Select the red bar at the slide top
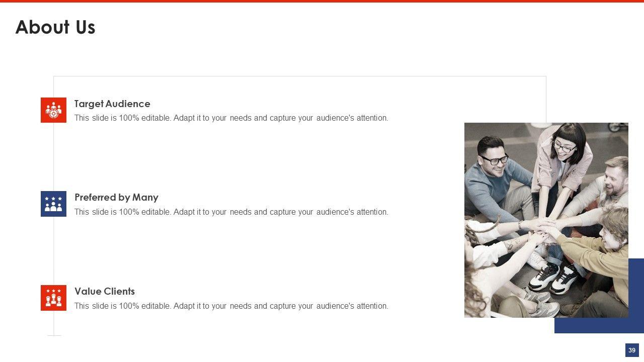The width and height of the screenshot is (644, 362). coord(322,1)
